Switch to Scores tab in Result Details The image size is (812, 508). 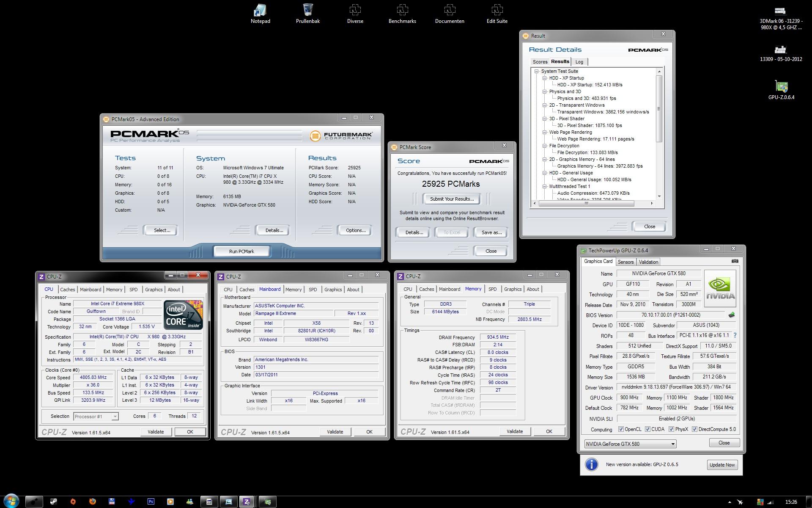click(540, 62)
